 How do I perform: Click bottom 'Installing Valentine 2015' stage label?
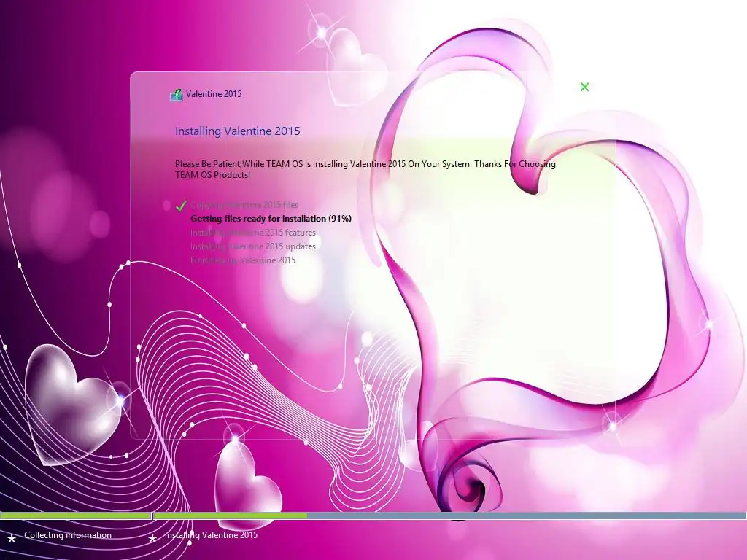click(211, 535)
